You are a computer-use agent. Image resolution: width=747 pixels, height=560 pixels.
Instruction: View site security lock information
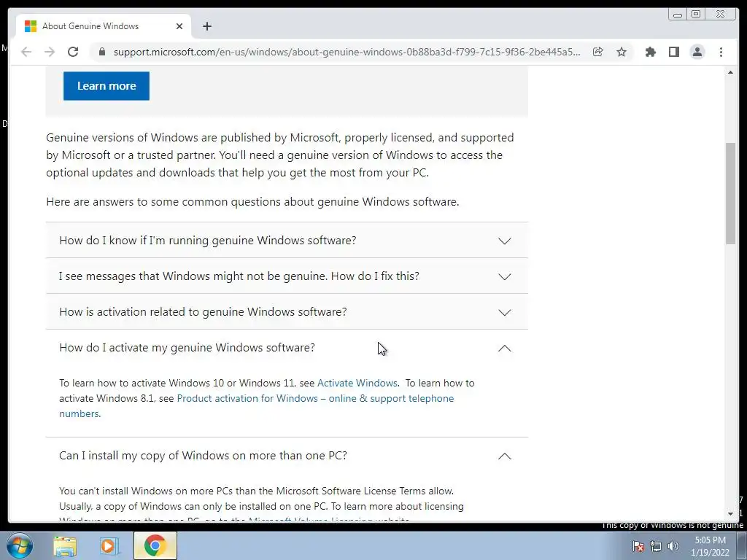tap(101, 52)
